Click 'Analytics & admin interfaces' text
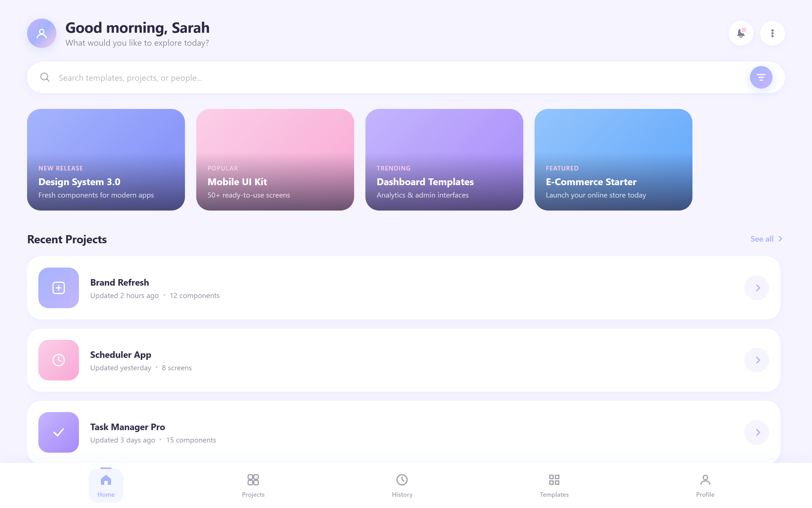Image resolution: width=812 pixels, height=508 pixels. (422, 195)
